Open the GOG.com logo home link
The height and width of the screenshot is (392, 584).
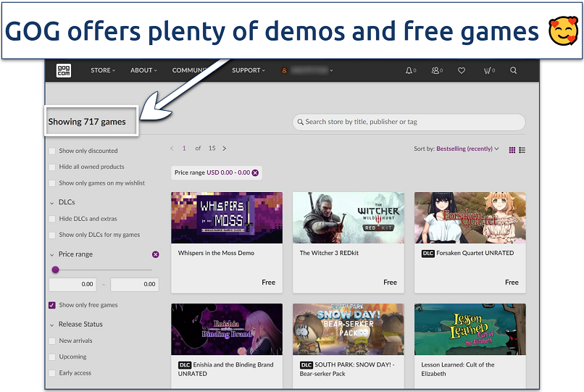click(64, 70)
